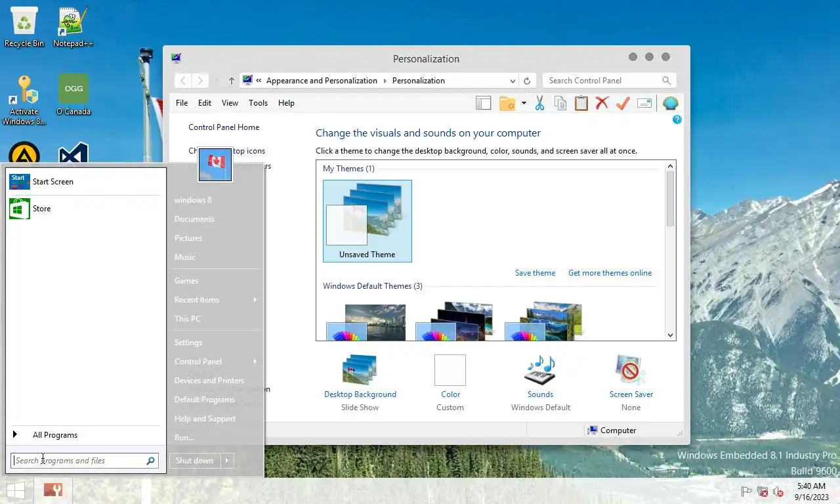Open Devices and Printers from Start menu
Screen dimensions: 840x504
tap(209, 381)
